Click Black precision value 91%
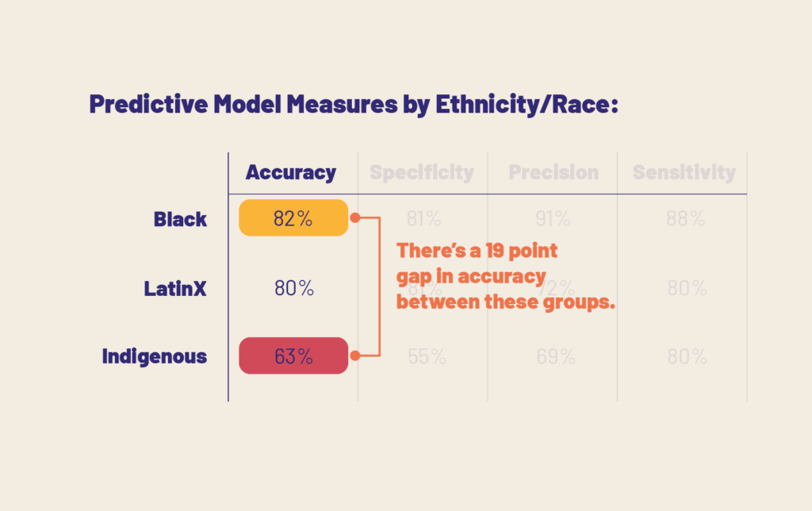812x511 pixels. (x=553, y=219)
